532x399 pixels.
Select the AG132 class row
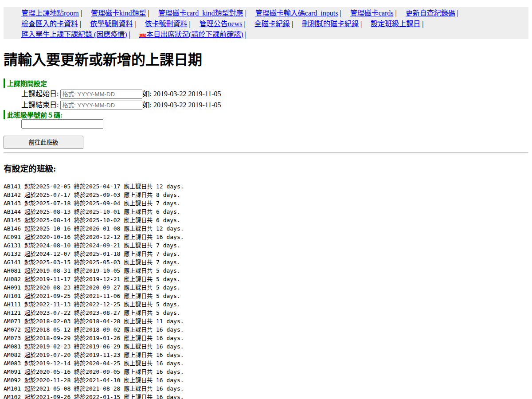coord(92,254)
